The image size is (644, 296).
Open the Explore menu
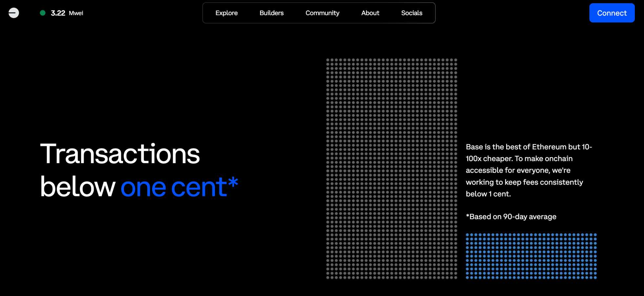pyautogui.click(x=227, y=13)
